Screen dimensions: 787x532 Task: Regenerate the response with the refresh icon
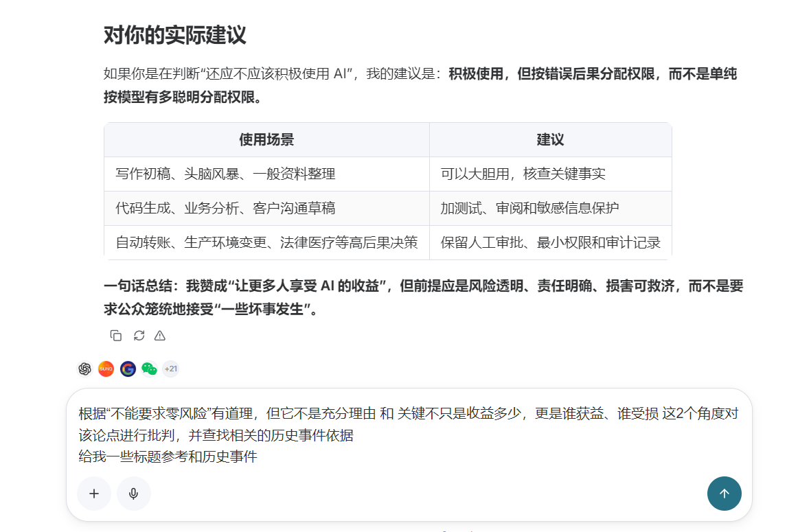139,336
